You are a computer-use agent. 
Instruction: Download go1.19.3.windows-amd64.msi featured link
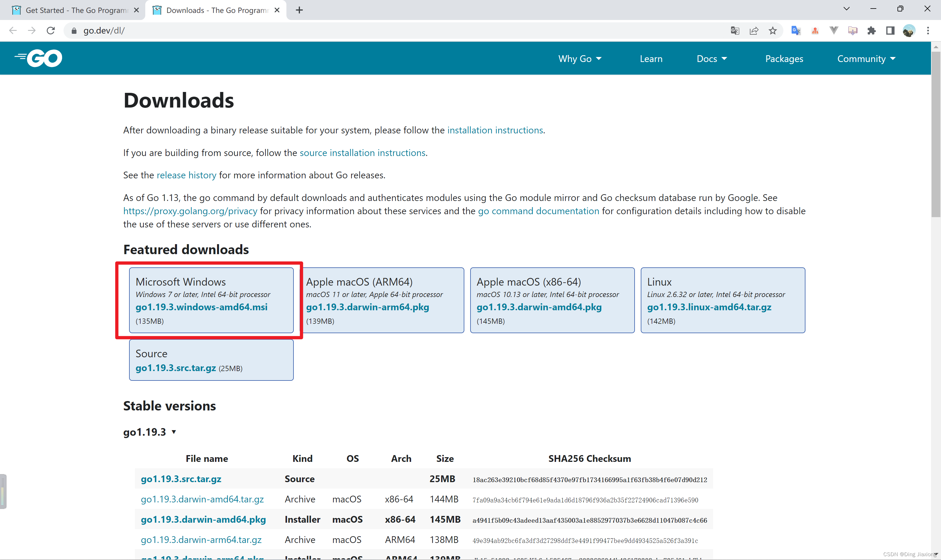[201, 307]
